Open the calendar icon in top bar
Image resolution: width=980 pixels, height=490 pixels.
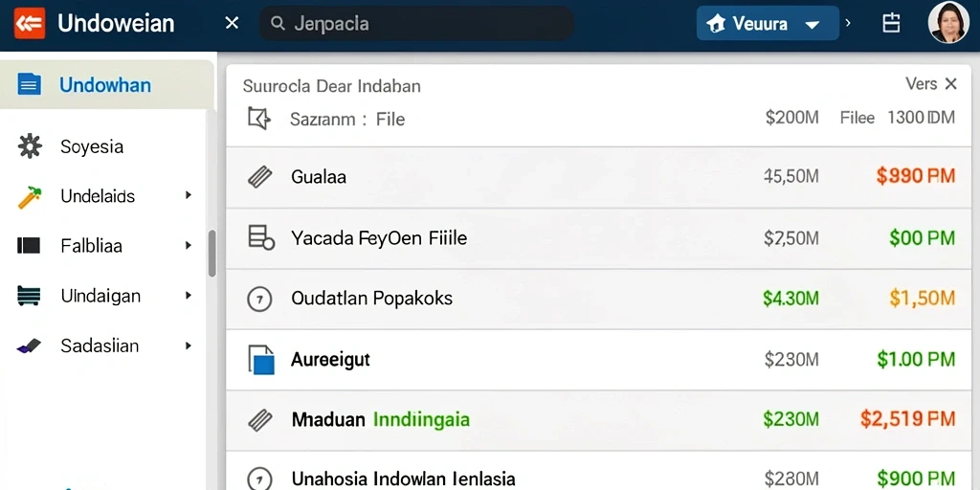pyautogui.click(x=891, y=24)
